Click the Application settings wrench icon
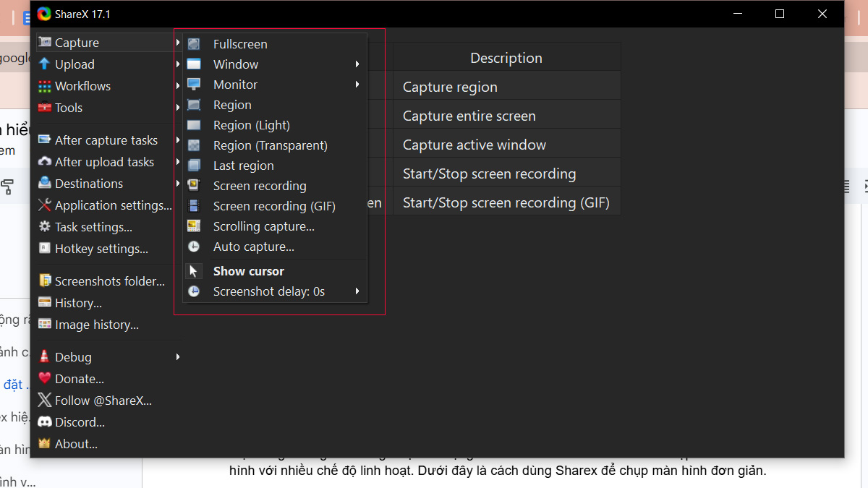The height and width of the screenshot is (488, 868). tap(45, 205)
